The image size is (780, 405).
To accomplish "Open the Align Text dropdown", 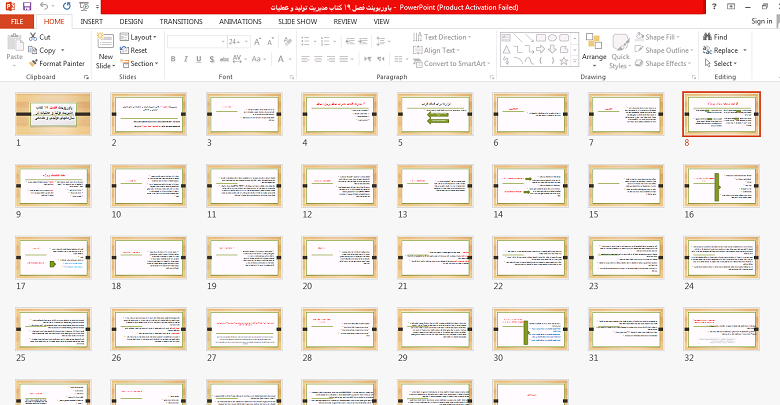I will 436,50.
